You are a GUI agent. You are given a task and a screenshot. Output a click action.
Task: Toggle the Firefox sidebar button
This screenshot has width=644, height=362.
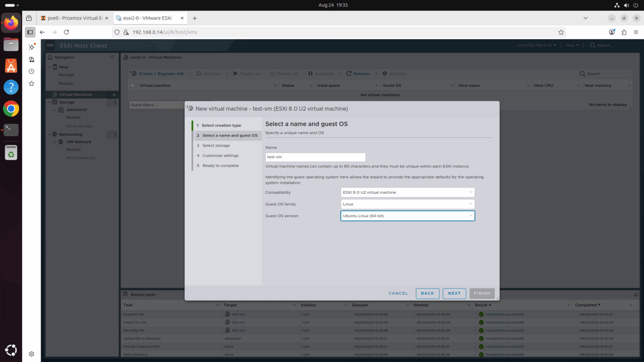(30, 32)
